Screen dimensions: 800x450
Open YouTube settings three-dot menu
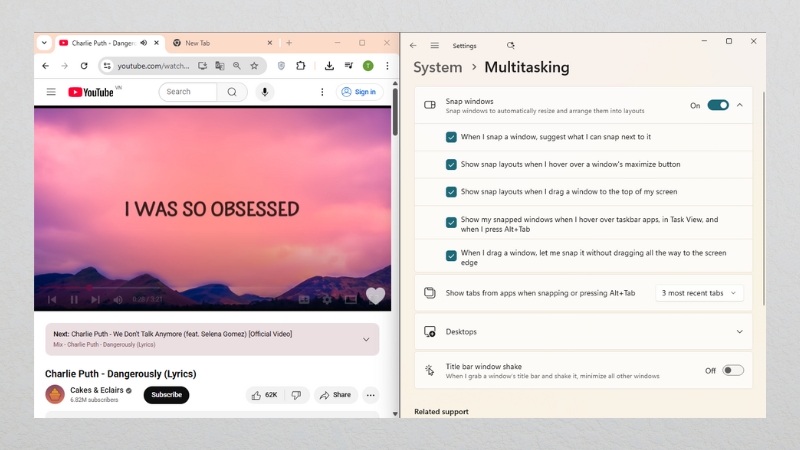coord(322,92)
